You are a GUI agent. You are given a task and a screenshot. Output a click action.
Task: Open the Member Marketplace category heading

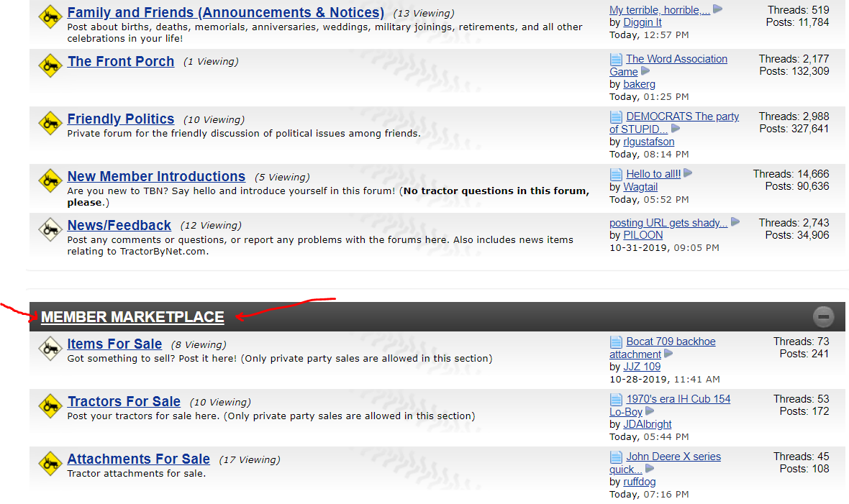click(132, 317)
